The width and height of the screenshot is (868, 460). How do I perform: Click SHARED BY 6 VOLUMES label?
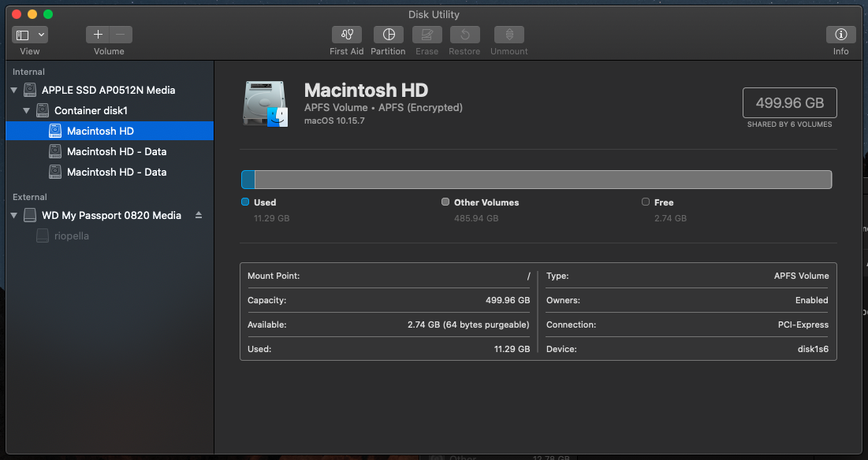tap(789, 124)
